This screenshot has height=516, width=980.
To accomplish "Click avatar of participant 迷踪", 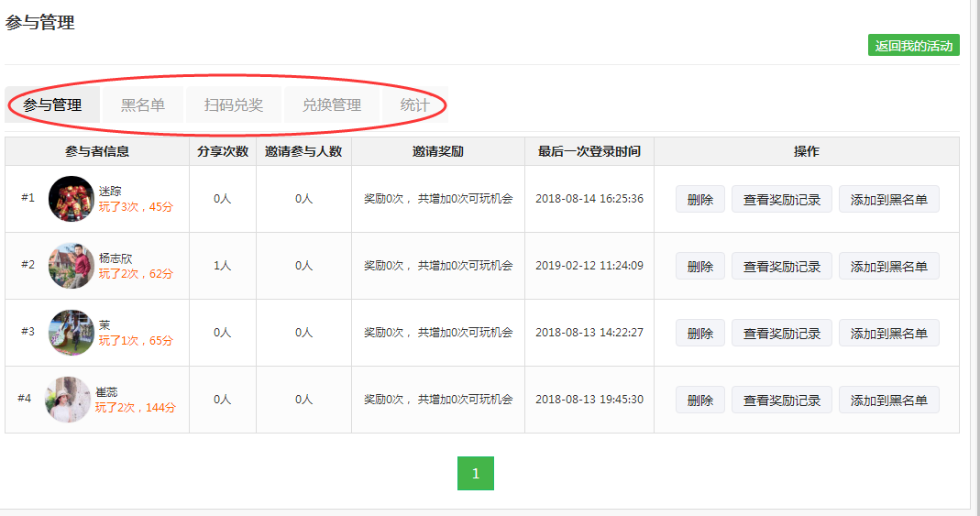I will (72, 199).
